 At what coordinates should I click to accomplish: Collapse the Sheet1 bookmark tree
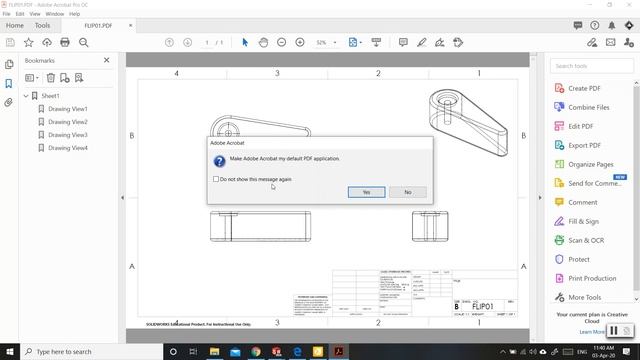[26, 96]
